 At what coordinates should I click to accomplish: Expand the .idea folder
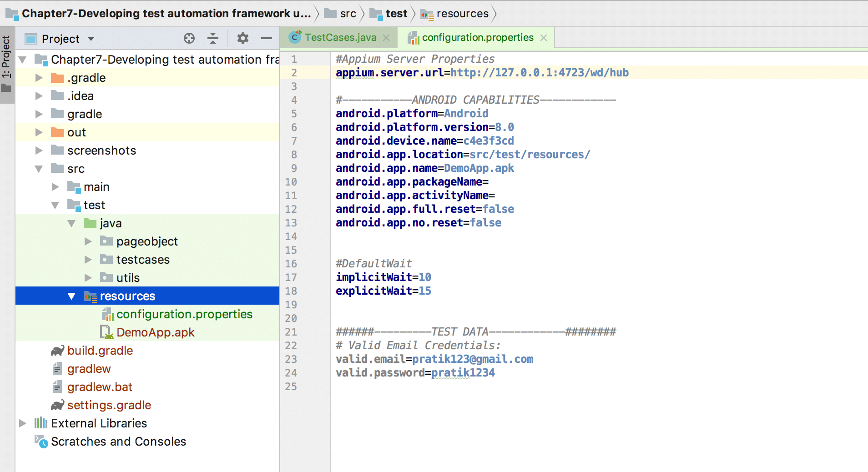(x=39, y=96)
